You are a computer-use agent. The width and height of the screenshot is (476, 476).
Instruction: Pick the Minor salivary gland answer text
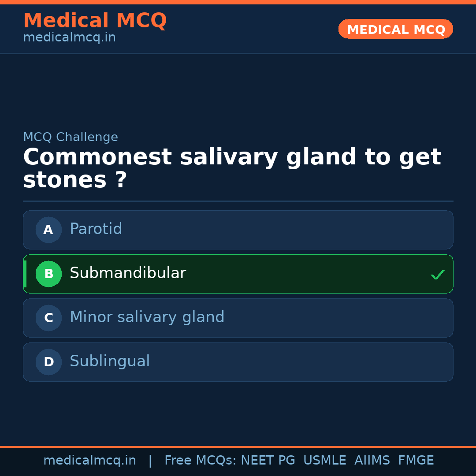(x=147, y=317)
